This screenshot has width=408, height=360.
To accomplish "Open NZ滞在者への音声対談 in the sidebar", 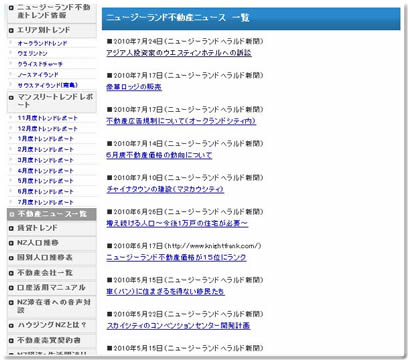I will coord(52,306).
